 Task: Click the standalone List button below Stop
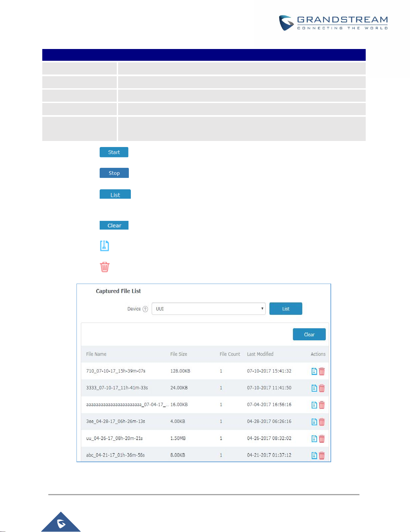point(115,194)
